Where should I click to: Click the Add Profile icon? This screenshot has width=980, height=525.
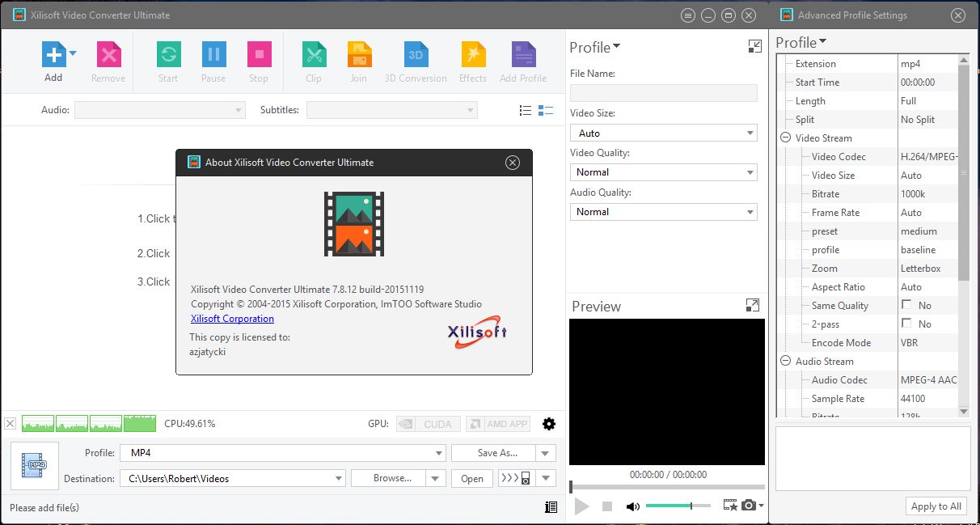[x=523, y=54]
